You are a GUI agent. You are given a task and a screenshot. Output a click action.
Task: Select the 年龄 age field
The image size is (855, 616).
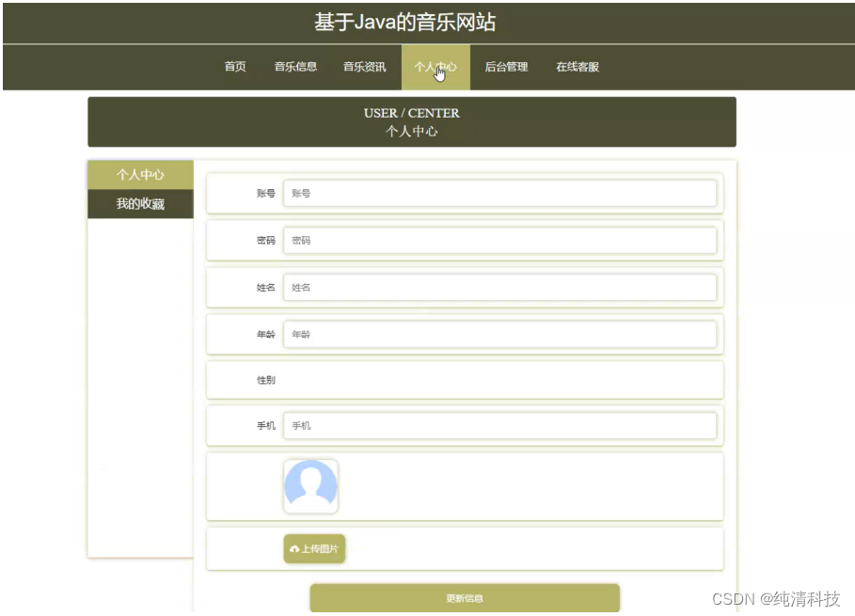point(501,334)
